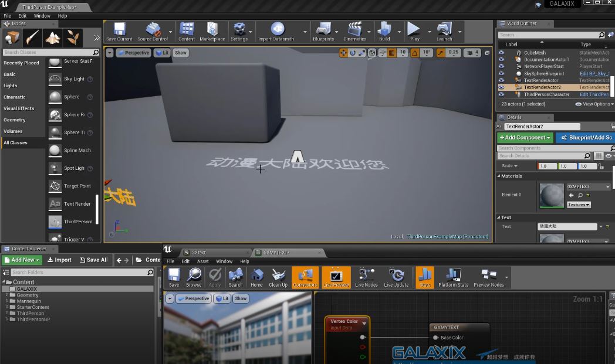Toggle Live Preview in the material editor
The image size is (615, 364).
pos(336,278)
